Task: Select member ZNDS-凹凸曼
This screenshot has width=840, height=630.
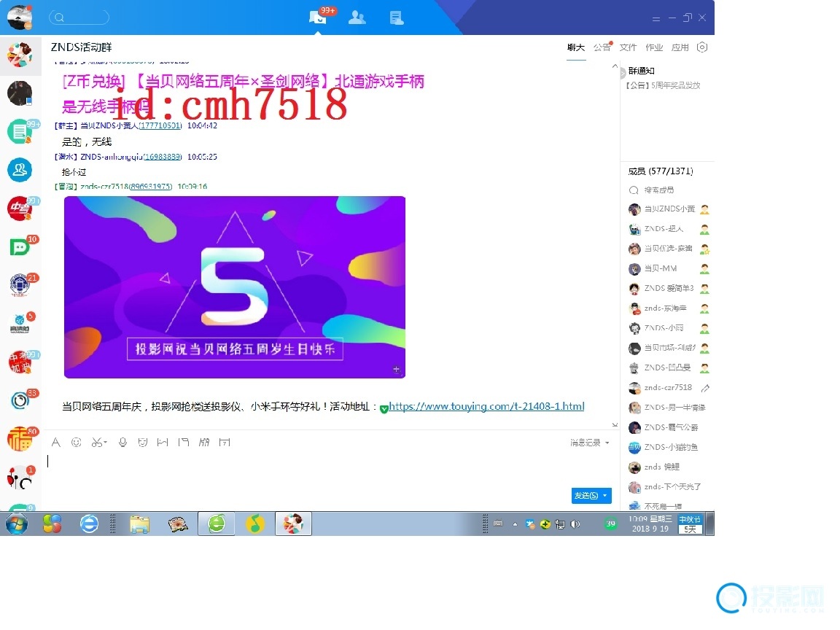Action: click(669, 367)
